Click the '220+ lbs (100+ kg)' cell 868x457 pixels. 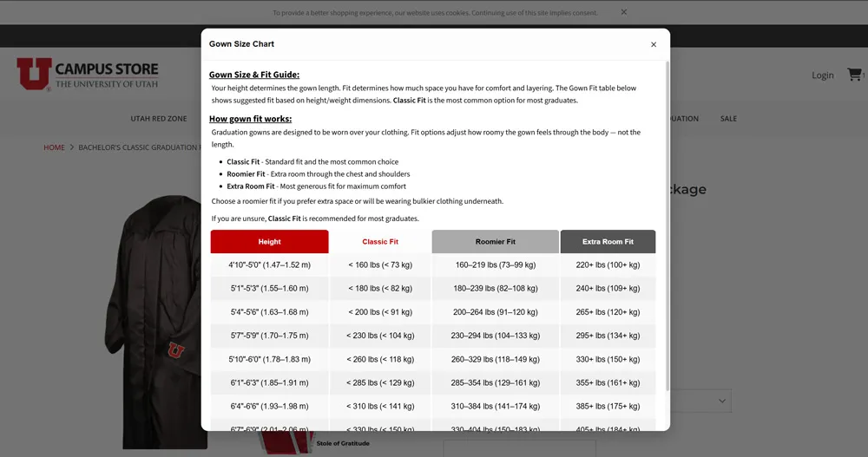[608, 265]
